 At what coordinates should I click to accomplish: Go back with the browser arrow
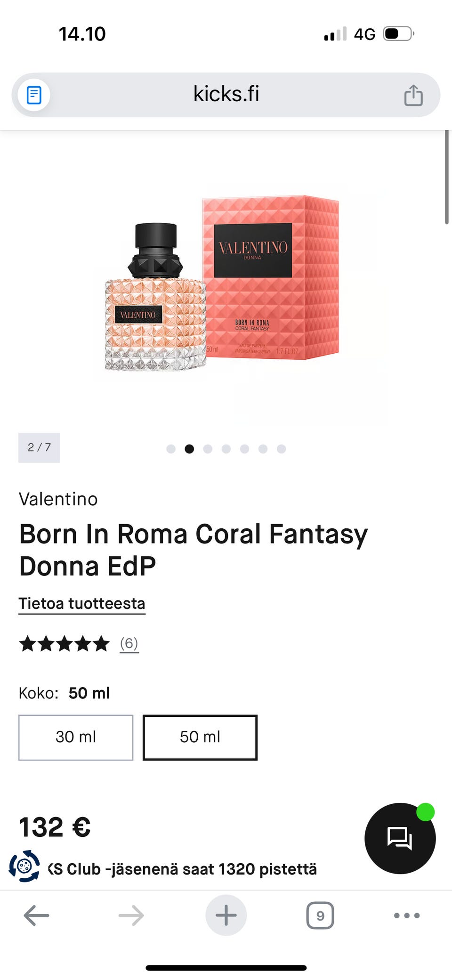pyautogui.click(x=36, y=915)
